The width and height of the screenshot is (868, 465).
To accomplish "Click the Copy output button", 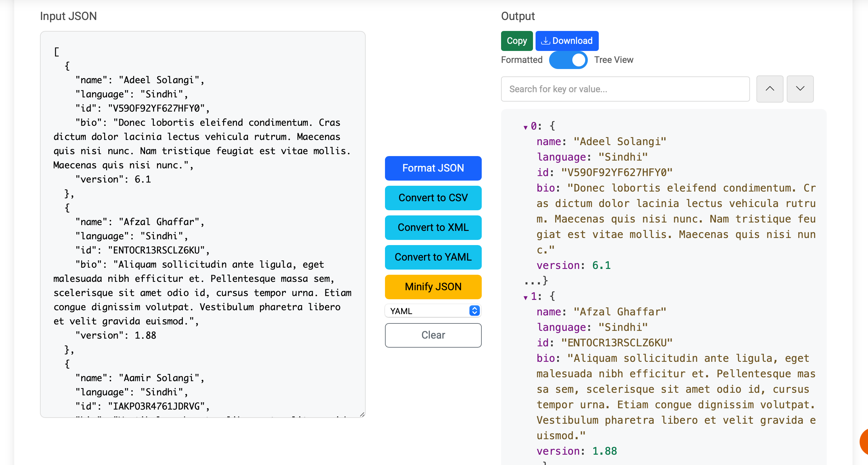I will tap(517, 41).
